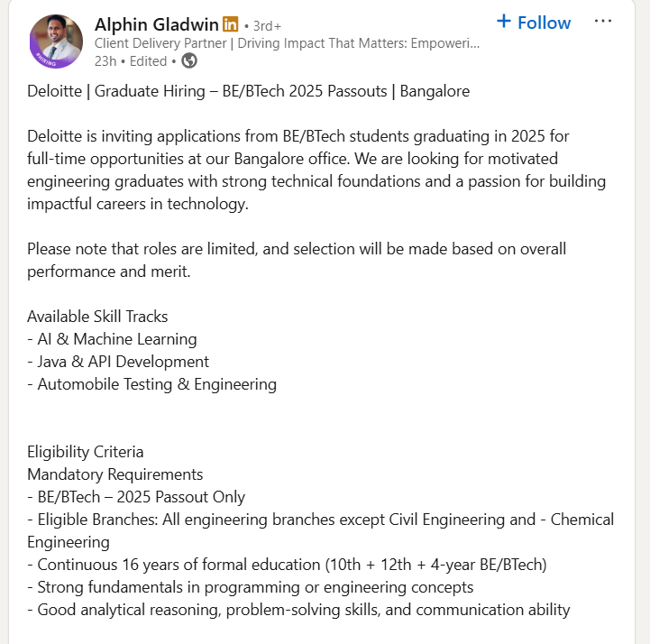Click the Mandatory Requirements text

(x=115, y=474)
